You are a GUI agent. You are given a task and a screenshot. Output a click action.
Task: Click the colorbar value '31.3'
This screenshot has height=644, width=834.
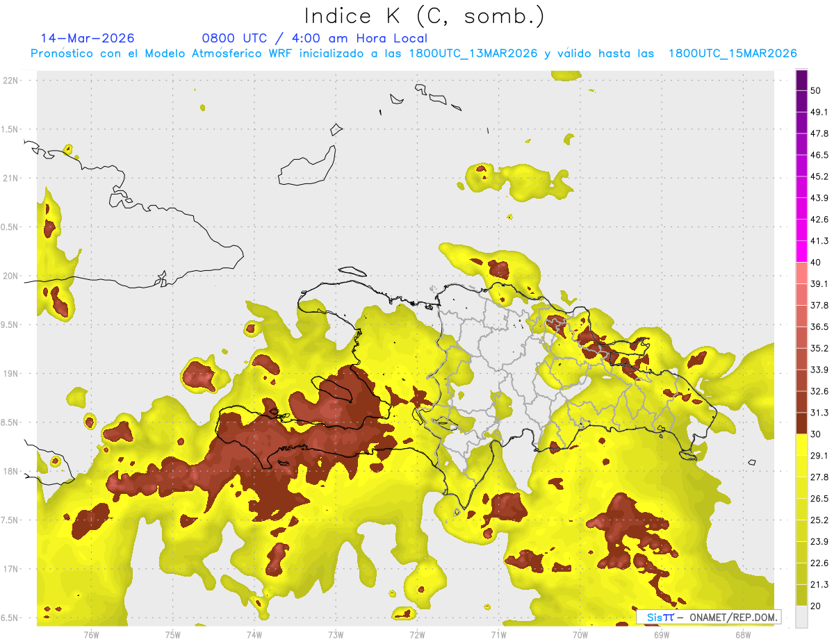pyautogui.click(x=819, y=413)
